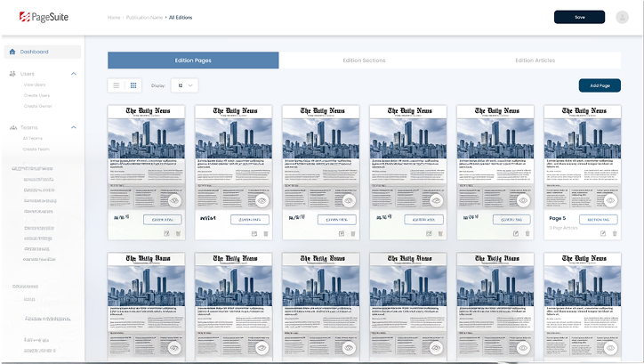Toggle visibility eye on Page 5 thumbnail
The width and height of the screenshot is (644, 364).
[611, 200]
